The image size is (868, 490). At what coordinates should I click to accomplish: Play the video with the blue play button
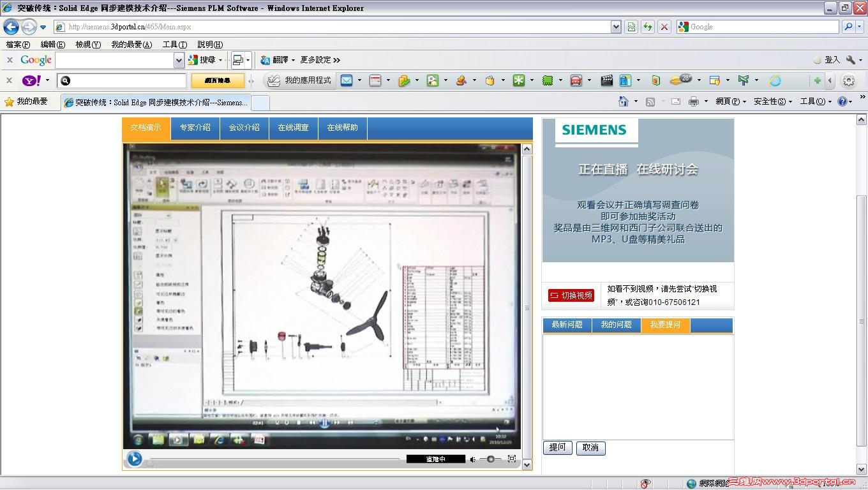[134, 458]
